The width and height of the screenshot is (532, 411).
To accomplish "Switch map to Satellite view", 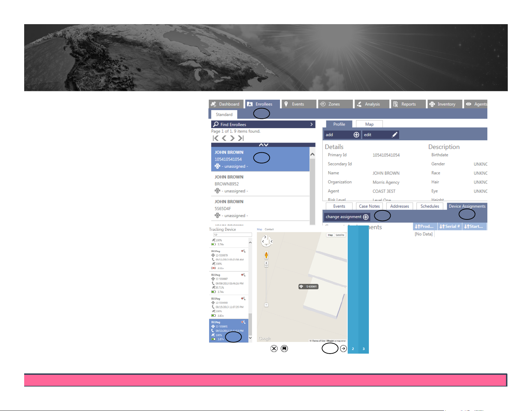I will tap(340, 235).
